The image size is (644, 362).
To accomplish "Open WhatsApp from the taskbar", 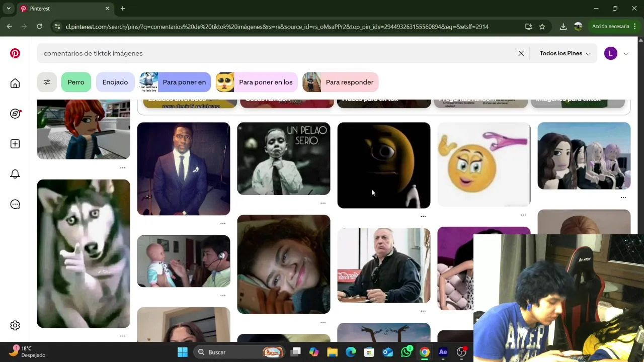I will tap(406, 352).
